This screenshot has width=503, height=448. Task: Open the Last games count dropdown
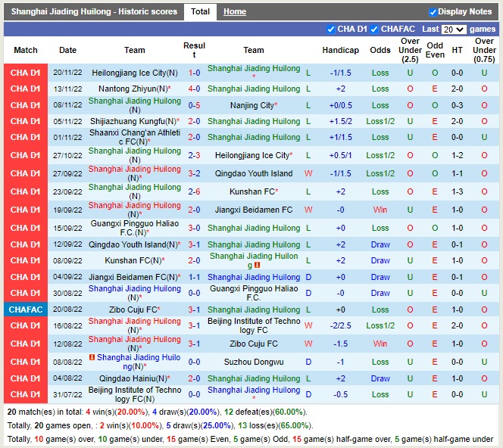[x=454, y=30]
